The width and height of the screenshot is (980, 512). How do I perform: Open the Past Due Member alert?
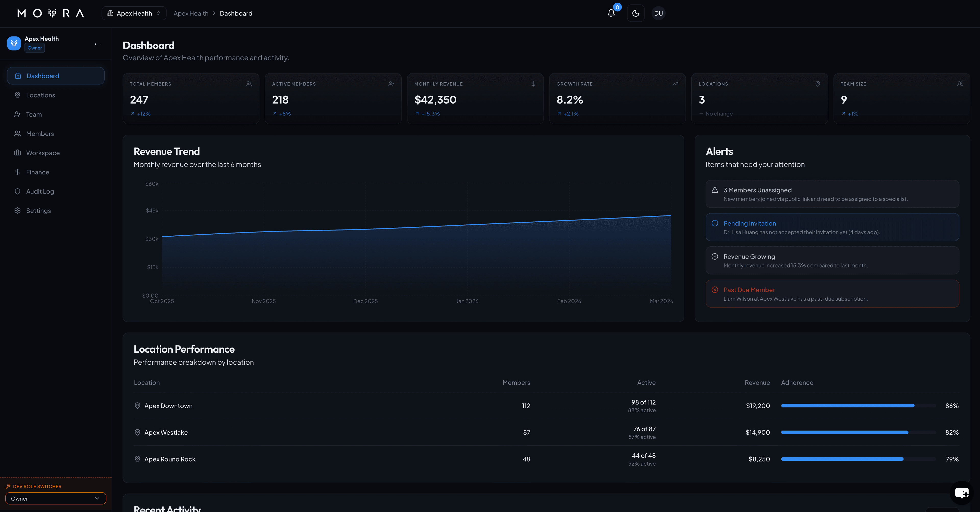[832, 294]
